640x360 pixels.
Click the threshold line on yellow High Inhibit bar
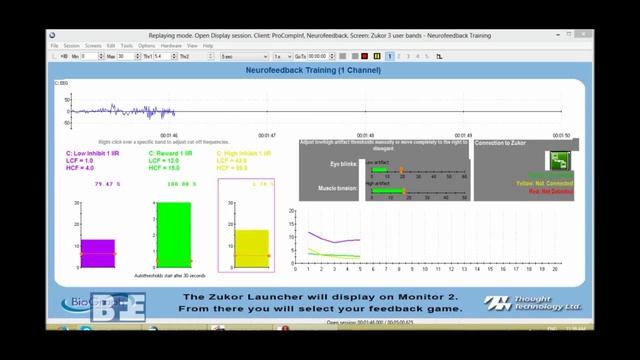pos(252,256)
